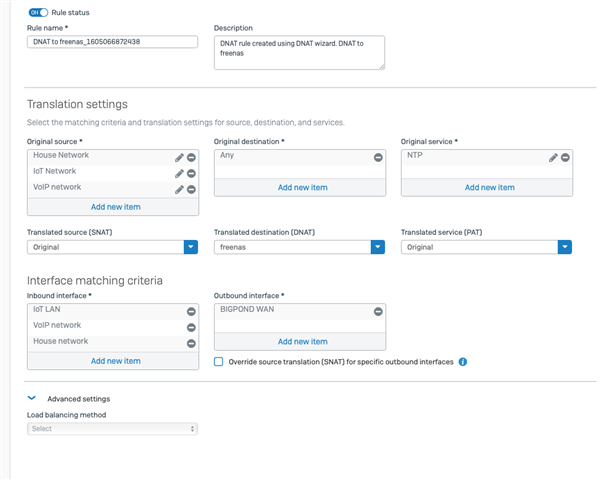Screen dimensions: 602x480
Task: Open Translated destination freenas dropdown
Action: point(299,247)
